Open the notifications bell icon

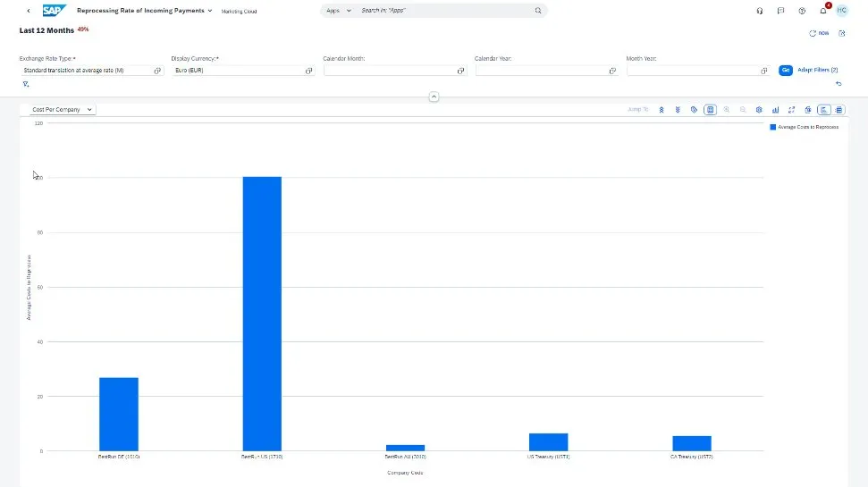[x=823, y=11]
